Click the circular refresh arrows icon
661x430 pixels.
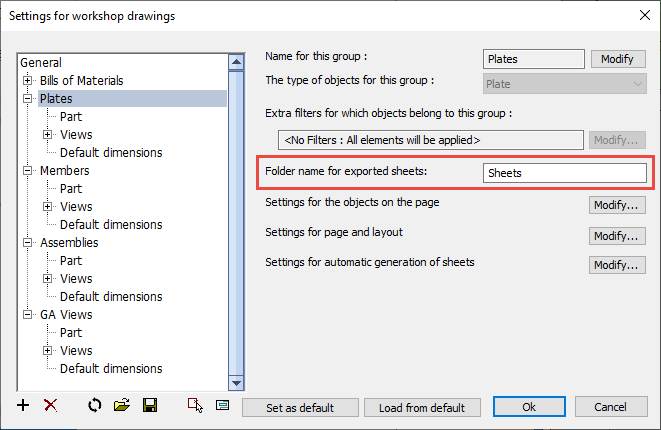coord(95,406)
